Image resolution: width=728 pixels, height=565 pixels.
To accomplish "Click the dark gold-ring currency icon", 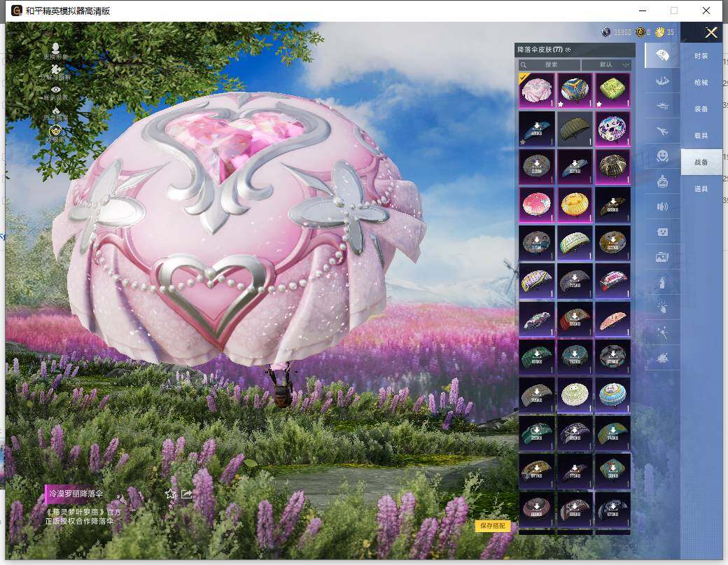I will (x=640, y=32).
